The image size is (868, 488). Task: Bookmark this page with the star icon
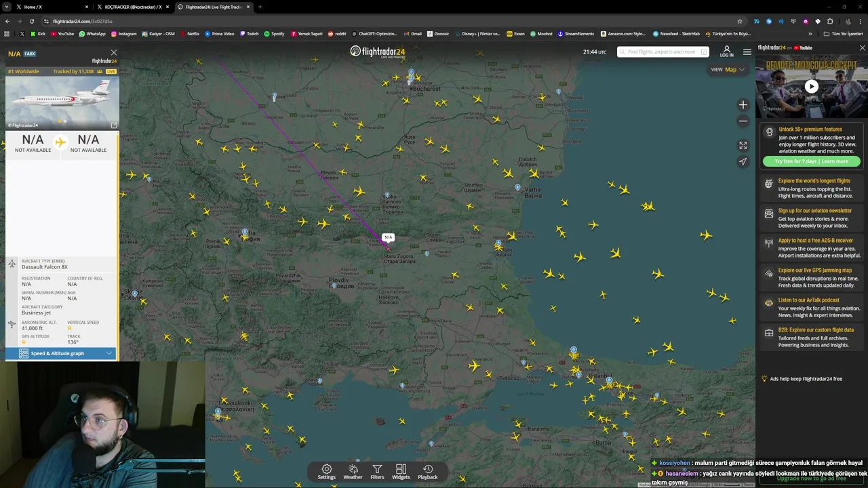point(739,21)
